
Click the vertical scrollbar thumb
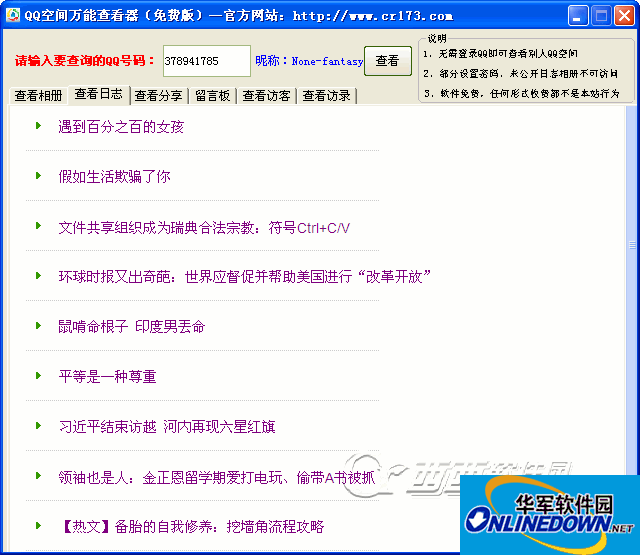coord(632,245)
